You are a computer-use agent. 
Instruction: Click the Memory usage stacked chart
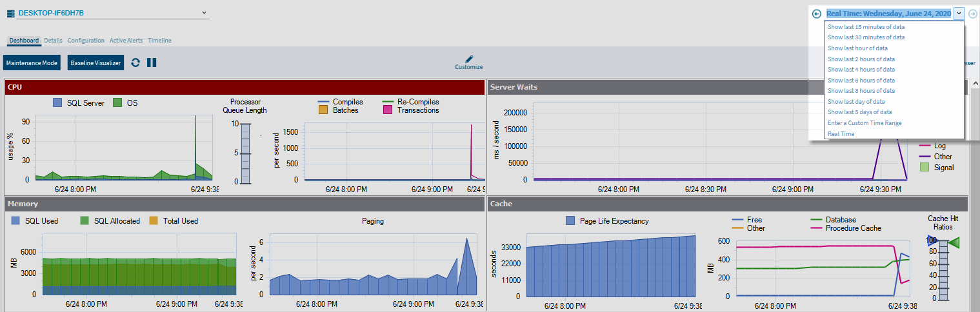tap(139, 264)
